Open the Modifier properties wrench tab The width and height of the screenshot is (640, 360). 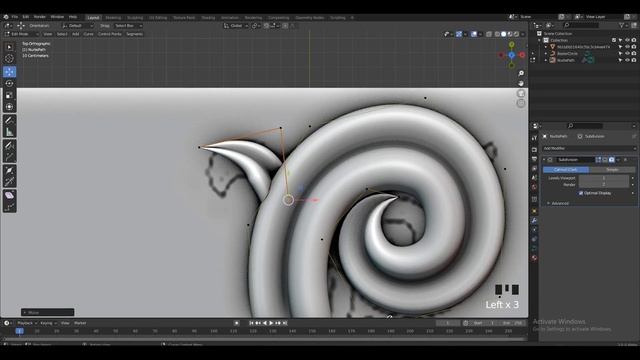point(534,220)
